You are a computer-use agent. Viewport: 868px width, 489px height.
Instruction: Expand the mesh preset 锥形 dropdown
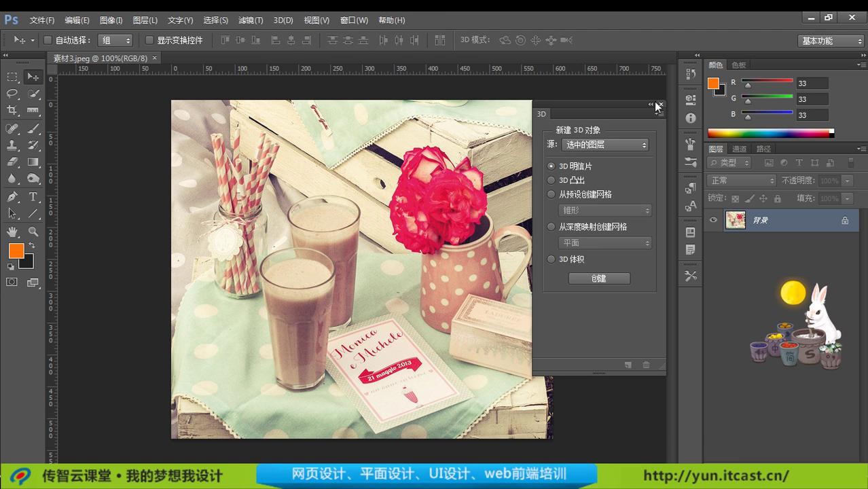coord(604,210)
